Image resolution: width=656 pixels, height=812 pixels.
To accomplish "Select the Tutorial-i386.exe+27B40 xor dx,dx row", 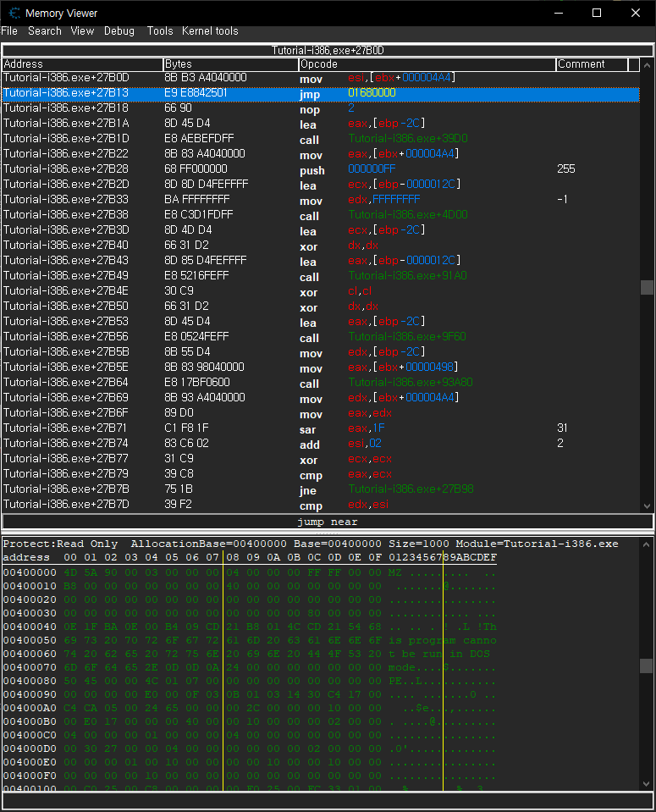I will coord(321,246).
